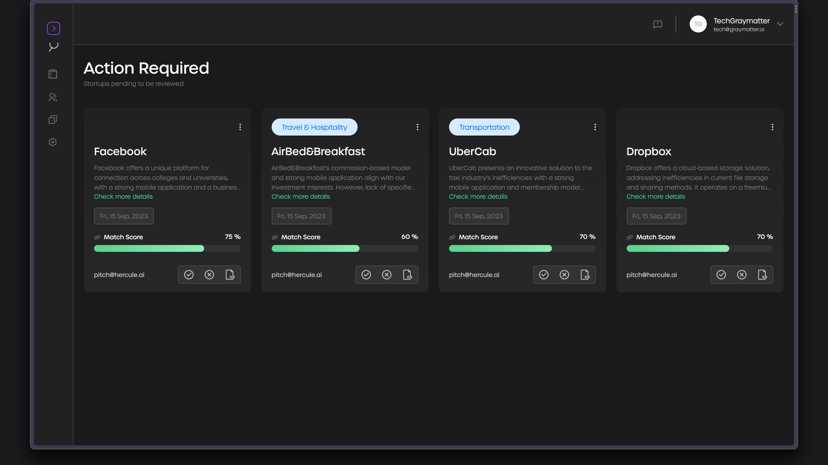Click the UberCab card title
828x465 pixels.
[472, 151]
